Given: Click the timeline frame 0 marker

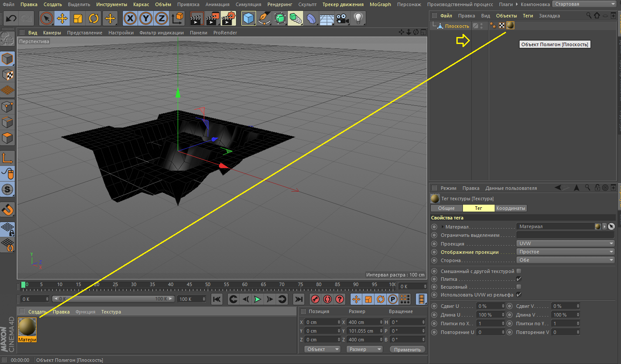Looking at the screenshot, I should 23,285.
